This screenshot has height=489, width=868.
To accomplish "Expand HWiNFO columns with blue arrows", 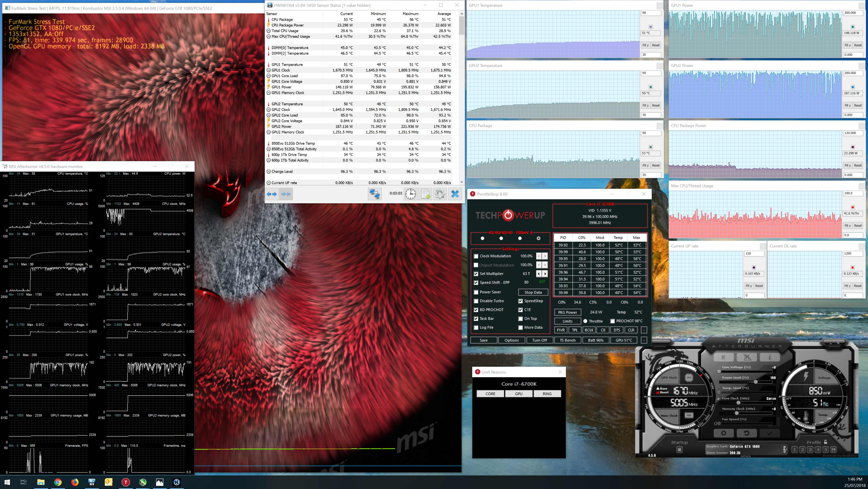I will tap(272, 194).
